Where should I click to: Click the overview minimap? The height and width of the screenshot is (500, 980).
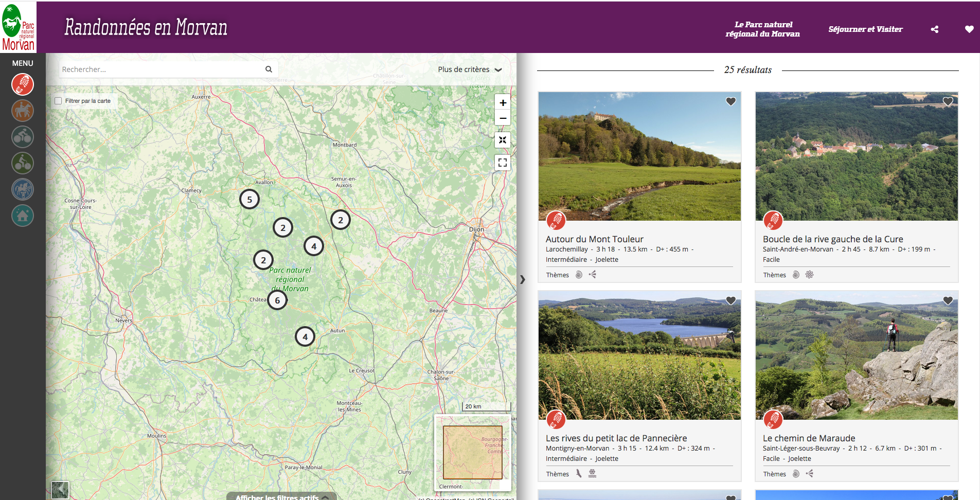click(473, 453)
